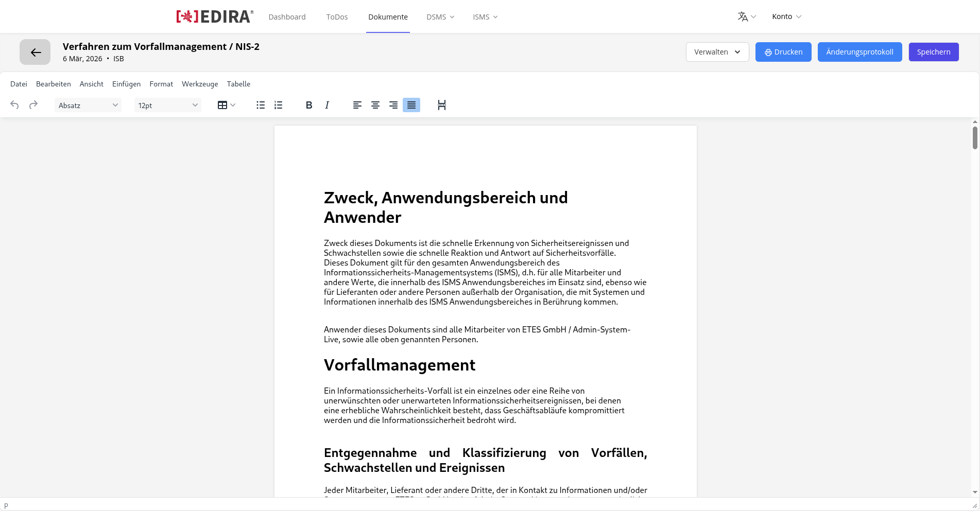Apply bullet list formatting
Image resolution: width=980 pixels, height=511 pixels.
click(x=261, y=105)
